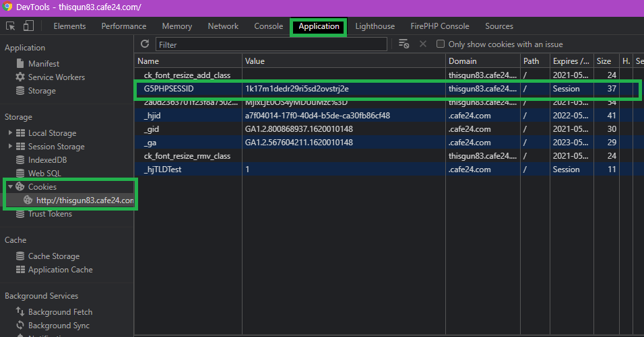The width and height of the screenshot is (644, 337).
Task: Expand the Session Storage tree node
Action: click(x=10, y=147)
